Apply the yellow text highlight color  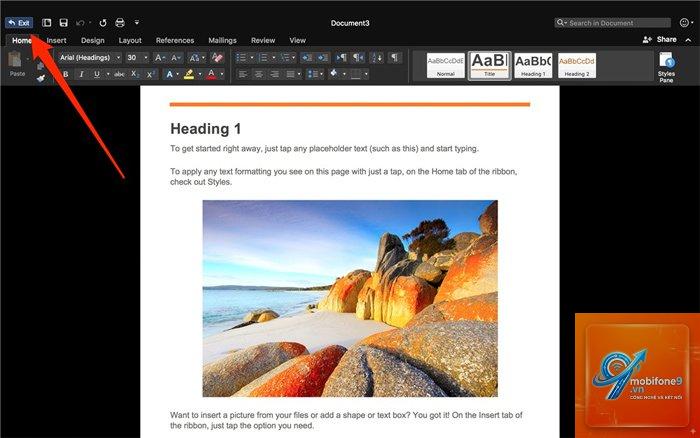[x=189, y=74]
